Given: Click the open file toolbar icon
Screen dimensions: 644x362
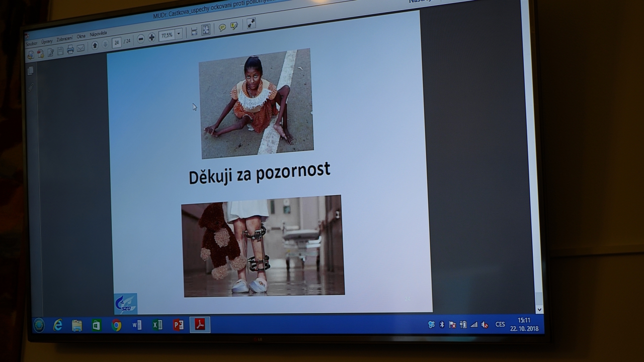Looking at the screenshot, I should (x=31, y=54).
